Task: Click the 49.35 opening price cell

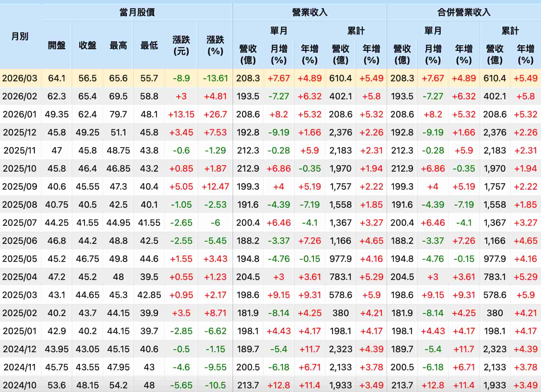Action: [x=57, y=114]
